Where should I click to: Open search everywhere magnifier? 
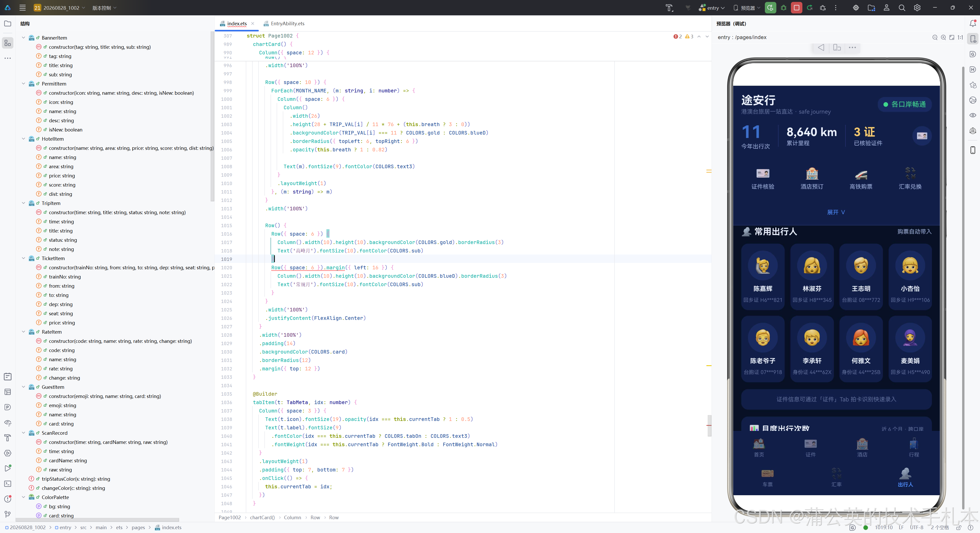(902, 8)
